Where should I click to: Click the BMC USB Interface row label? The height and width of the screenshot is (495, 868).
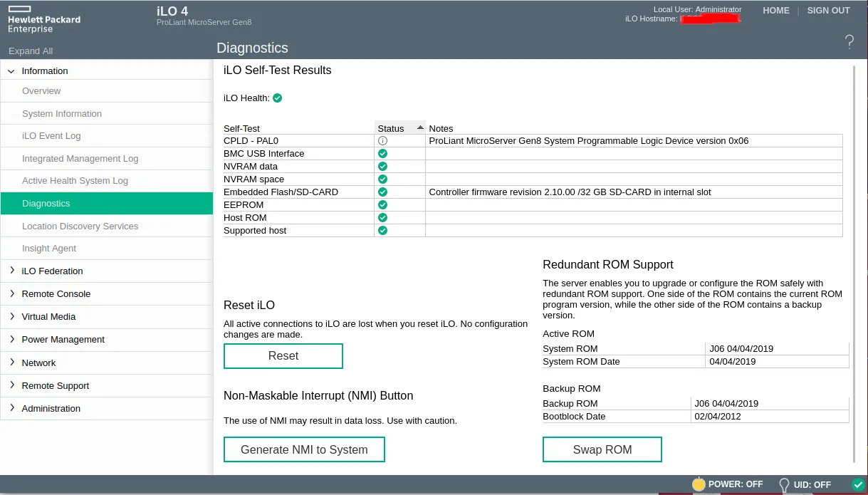[263, 154]
